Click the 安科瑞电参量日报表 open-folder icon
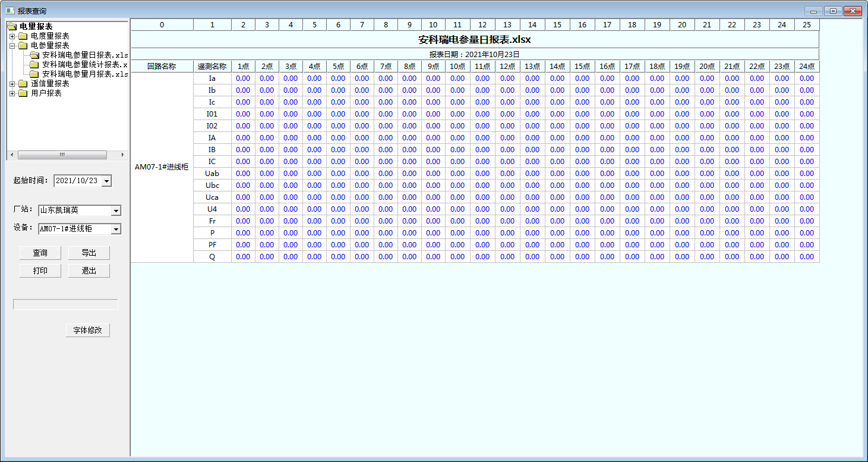The width and height of the screenshot is (868, 462). 34,55
